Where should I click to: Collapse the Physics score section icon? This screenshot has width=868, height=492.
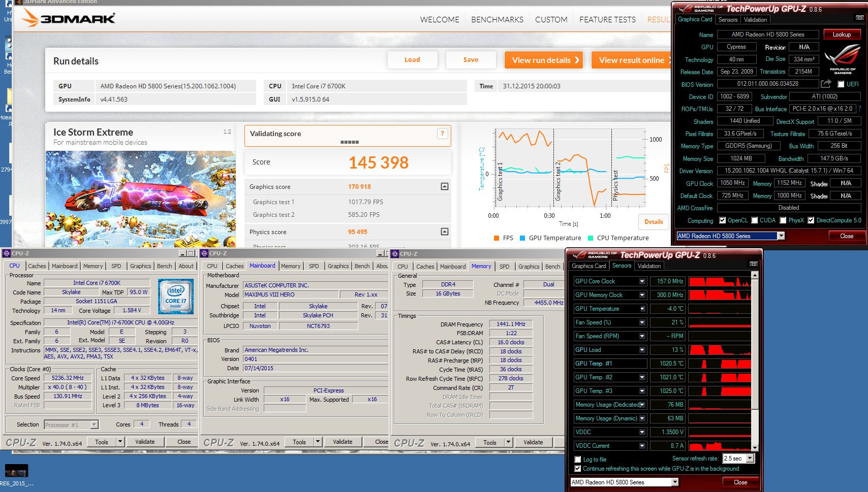pos(445,232)
